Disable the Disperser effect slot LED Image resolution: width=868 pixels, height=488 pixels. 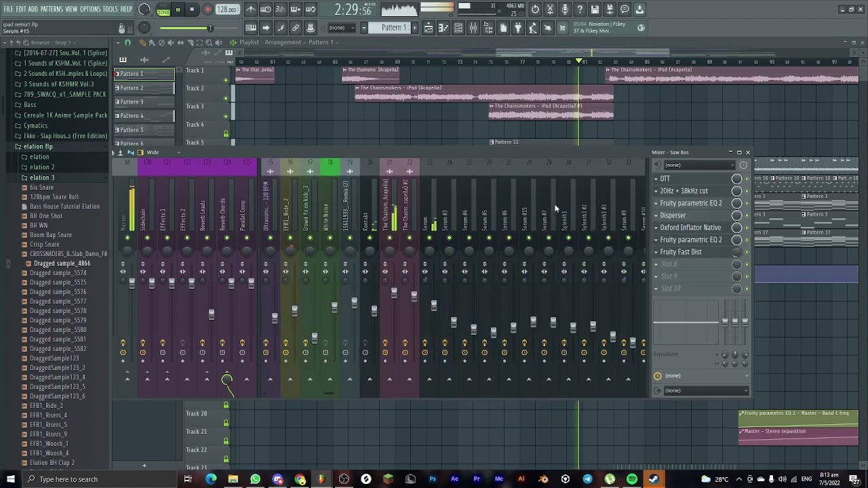pos(747,216)
